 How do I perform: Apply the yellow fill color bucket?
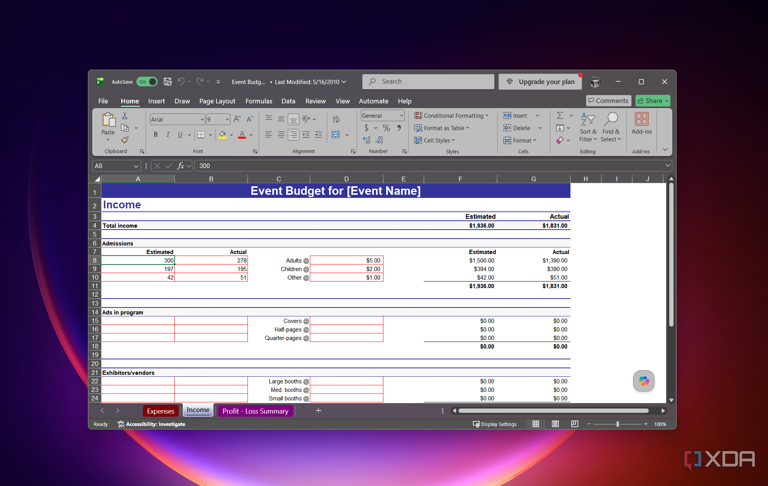click(x=222, y=135)
